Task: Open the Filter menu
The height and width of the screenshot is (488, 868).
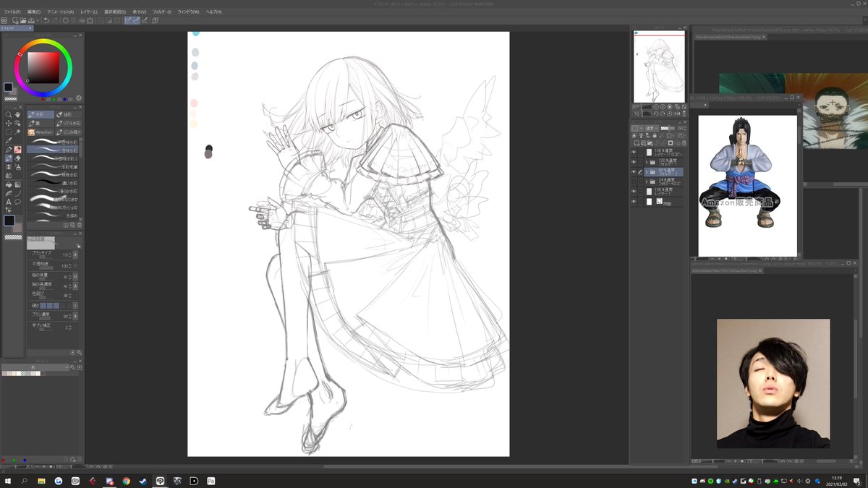Action: tap(162, 12)
